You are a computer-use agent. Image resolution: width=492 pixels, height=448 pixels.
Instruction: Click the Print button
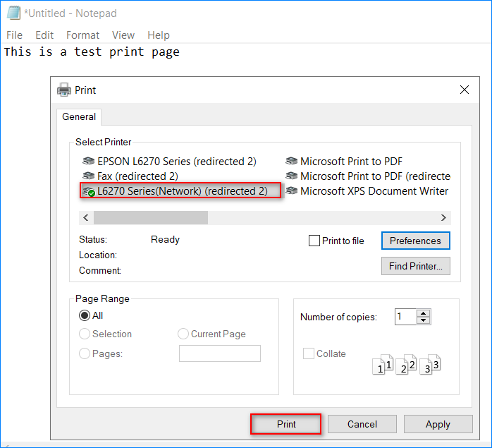286,424
